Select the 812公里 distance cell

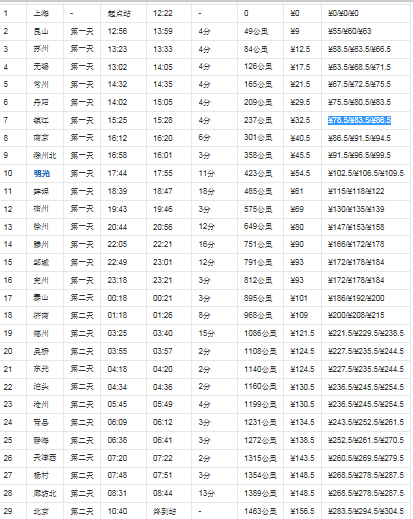pyautogui.click(x=258, y=280)
